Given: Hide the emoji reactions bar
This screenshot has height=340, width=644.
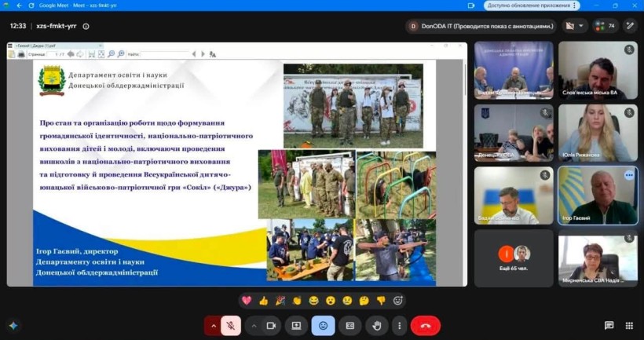Looking at the screenshot, I should (324, 326).
